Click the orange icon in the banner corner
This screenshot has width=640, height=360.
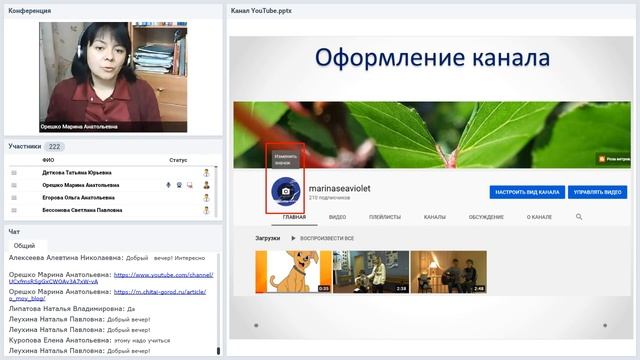[602, 159]
